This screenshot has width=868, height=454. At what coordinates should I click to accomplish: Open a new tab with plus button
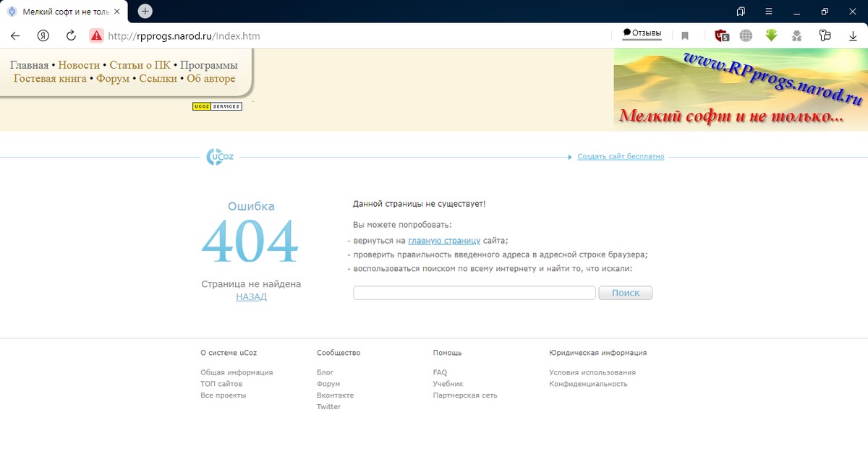tap(145, 12)
